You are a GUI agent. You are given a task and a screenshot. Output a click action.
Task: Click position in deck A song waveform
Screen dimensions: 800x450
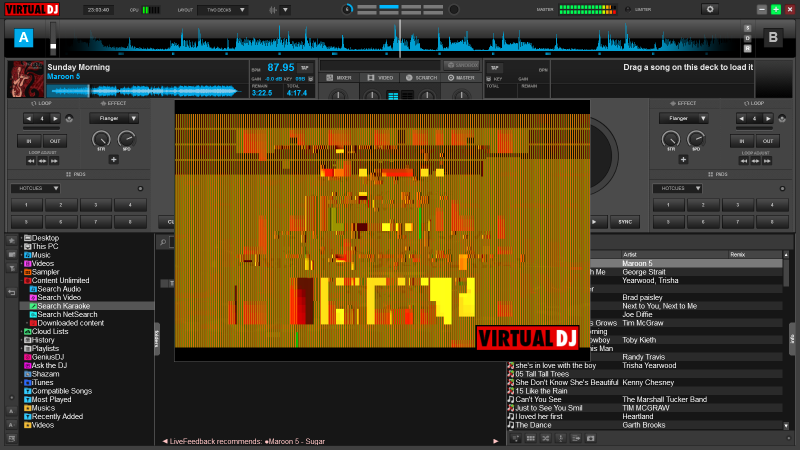[x=145, y=91]
